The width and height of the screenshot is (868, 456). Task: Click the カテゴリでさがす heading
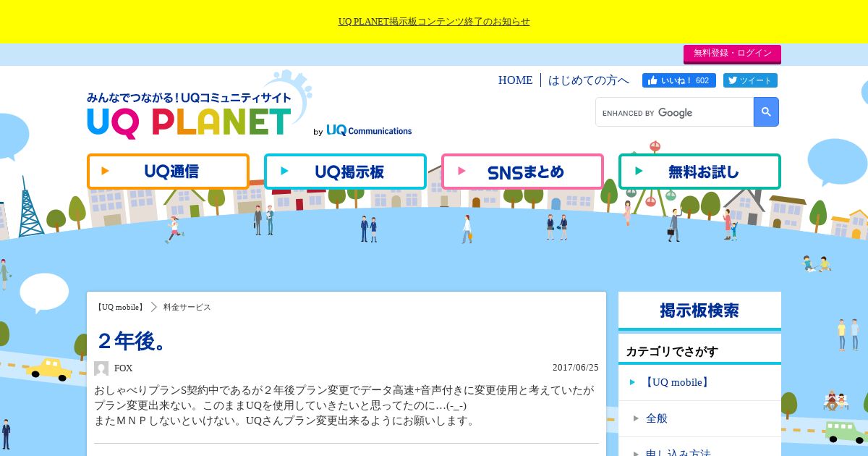point(672,352)
